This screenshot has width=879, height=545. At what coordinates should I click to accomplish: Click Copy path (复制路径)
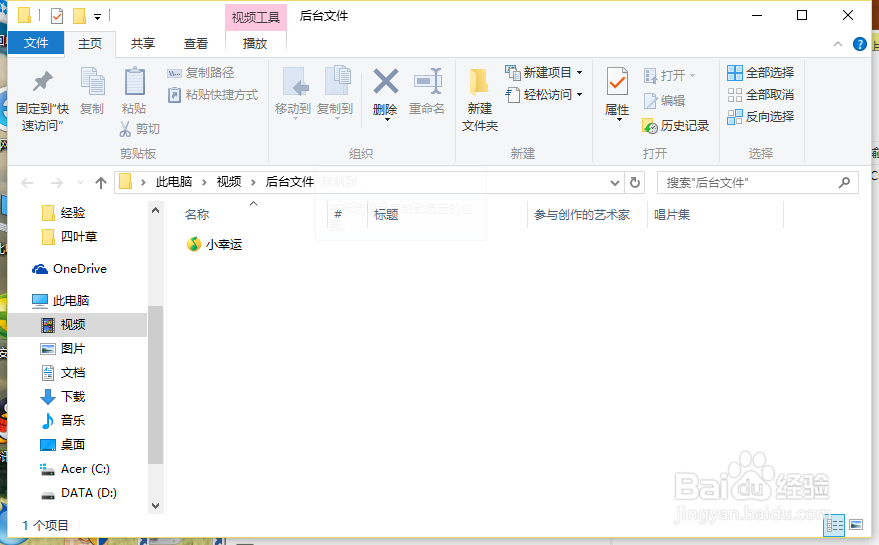coord(201,73)
